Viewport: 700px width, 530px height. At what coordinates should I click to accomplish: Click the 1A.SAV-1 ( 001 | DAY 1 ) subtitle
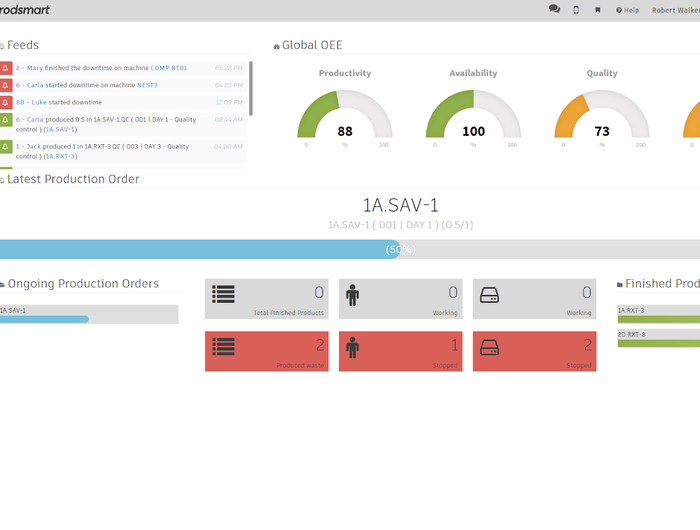click(400, 225)
